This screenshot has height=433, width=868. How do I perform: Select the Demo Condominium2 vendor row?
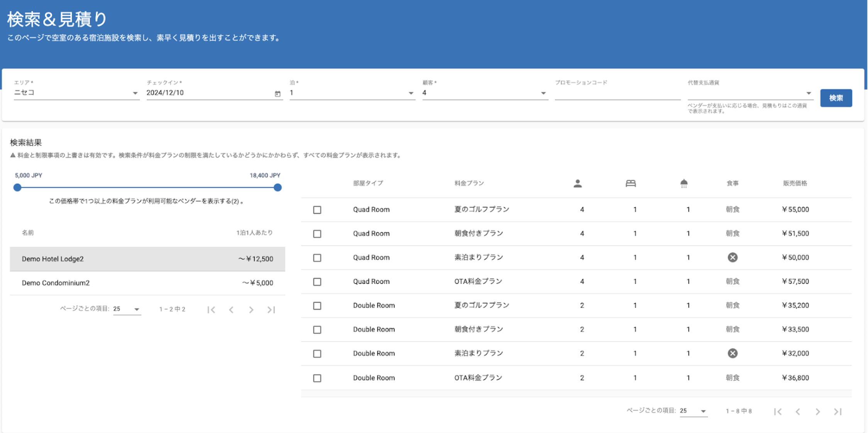(147, 283)
